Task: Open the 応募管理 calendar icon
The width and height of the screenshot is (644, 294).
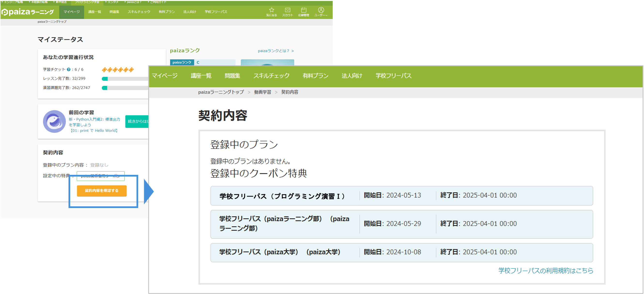Action: 304,10
